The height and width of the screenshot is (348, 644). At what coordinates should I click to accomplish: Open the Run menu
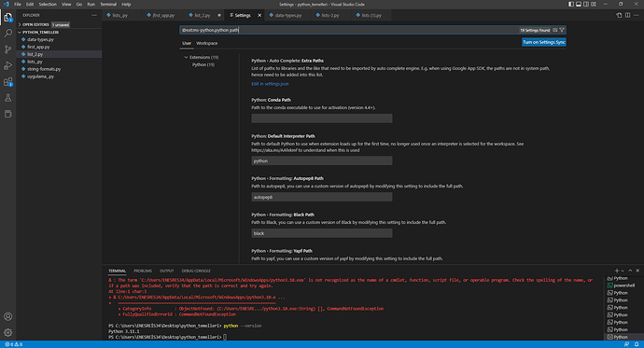(x=91, y=4)
